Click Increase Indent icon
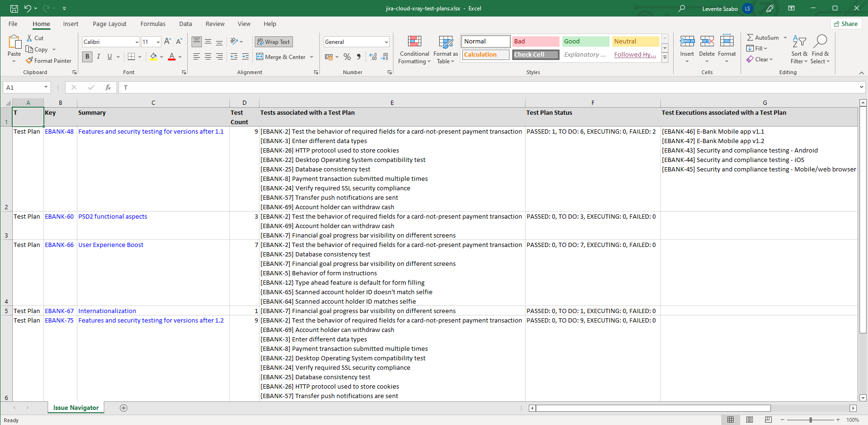The width and height of the screenshot is (868, 425). [x=245, y=57]
